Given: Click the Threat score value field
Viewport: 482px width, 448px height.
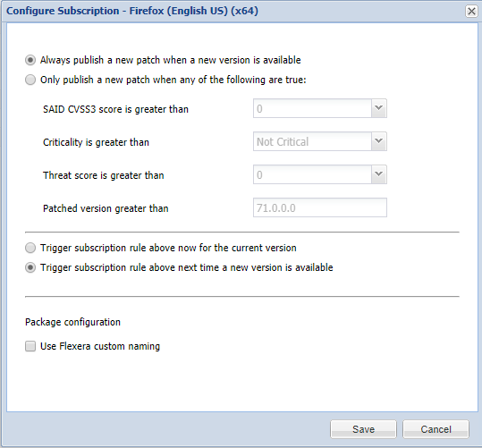Looking at the screenshot, I should pyautogui.click(x=312, y=174).
